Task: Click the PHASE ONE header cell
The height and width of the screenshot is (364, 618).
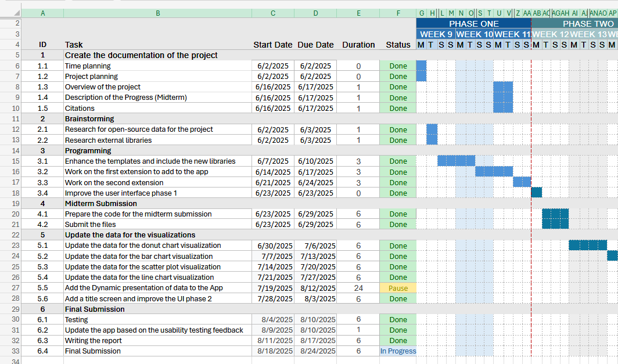Action: 473,24
